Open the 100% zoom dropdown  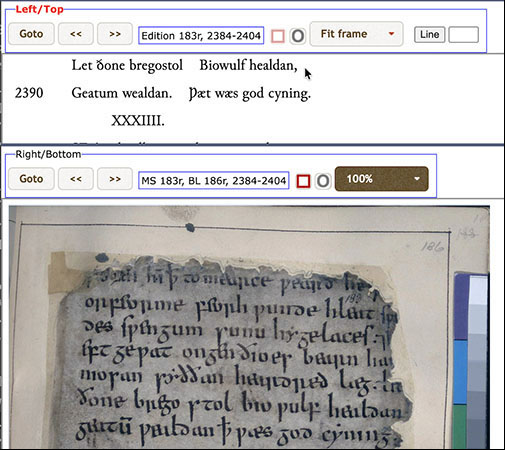pyautogui.click(x=381, y=179)
